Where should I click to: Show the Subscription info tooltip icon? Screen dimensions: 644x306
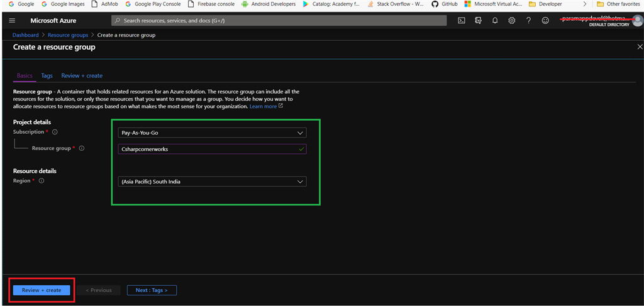(x=55, y=132)
